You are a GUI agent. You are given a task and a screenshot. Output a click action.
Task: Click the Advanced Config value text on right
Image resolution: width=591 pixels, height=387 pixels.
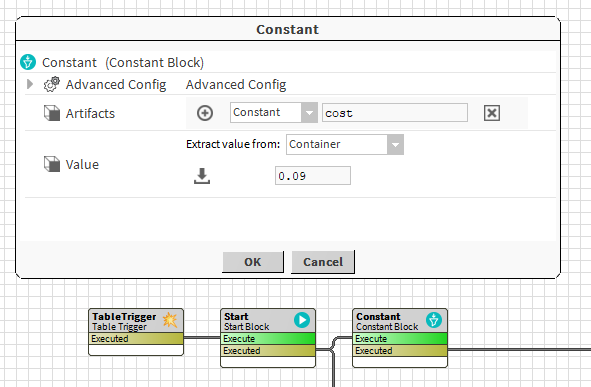[236, 84]
